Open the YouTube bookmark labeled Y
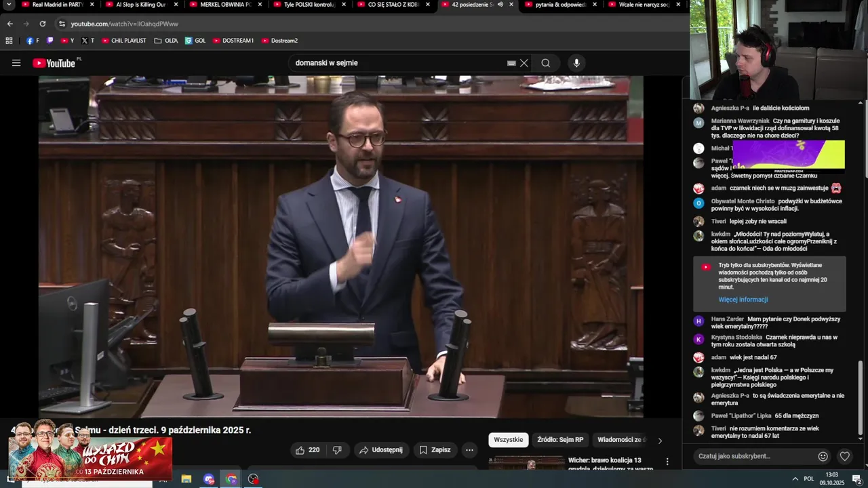This screenshot has height=488, width=868. coord(68,41)
